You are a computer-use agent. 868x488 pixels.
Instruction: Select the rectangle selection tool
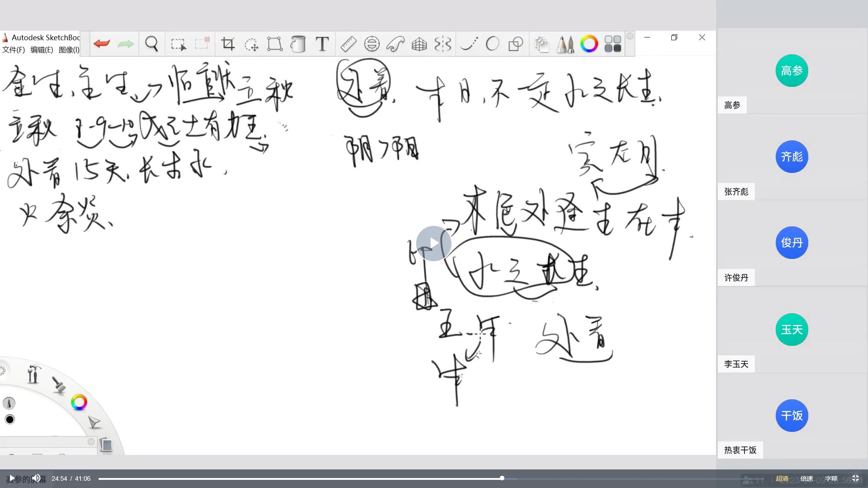click(178, 44)
